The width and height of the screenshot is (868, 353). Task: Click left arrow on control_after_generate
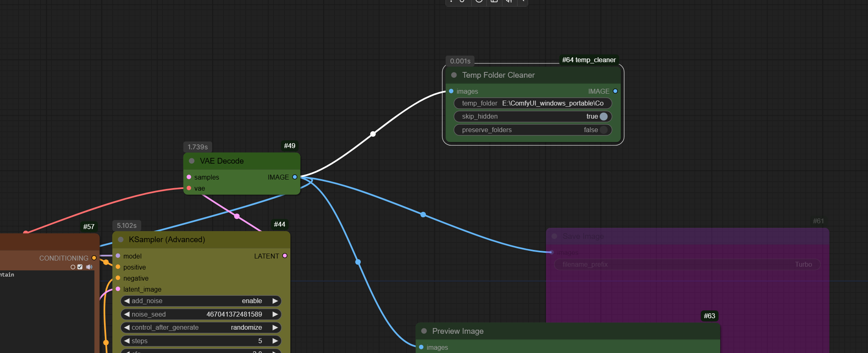(127, 328)
